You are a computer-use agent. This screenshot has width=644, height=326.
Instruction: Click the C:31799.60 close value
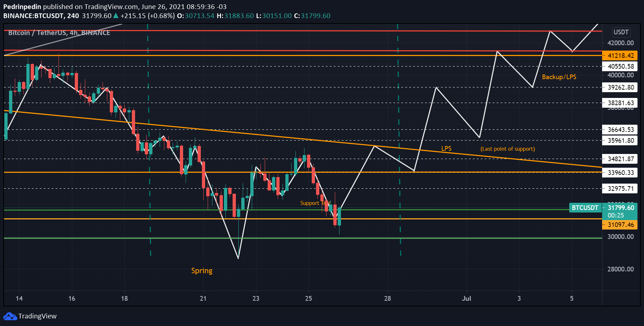pyautogui.click(x=312, y=16)
